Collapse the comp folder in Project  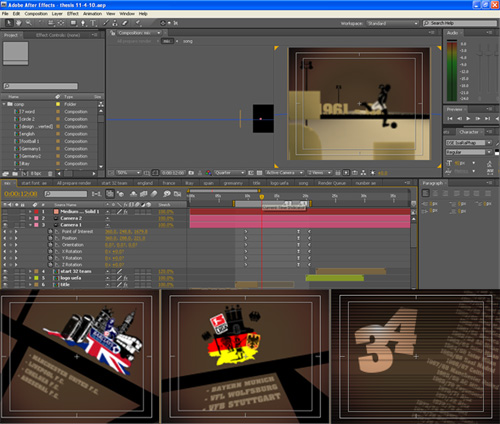click(4, 104)
